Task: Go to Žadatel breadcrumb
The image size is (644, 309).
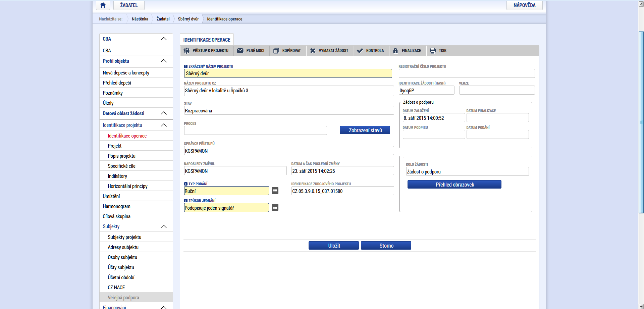Action: pos(163,19)
